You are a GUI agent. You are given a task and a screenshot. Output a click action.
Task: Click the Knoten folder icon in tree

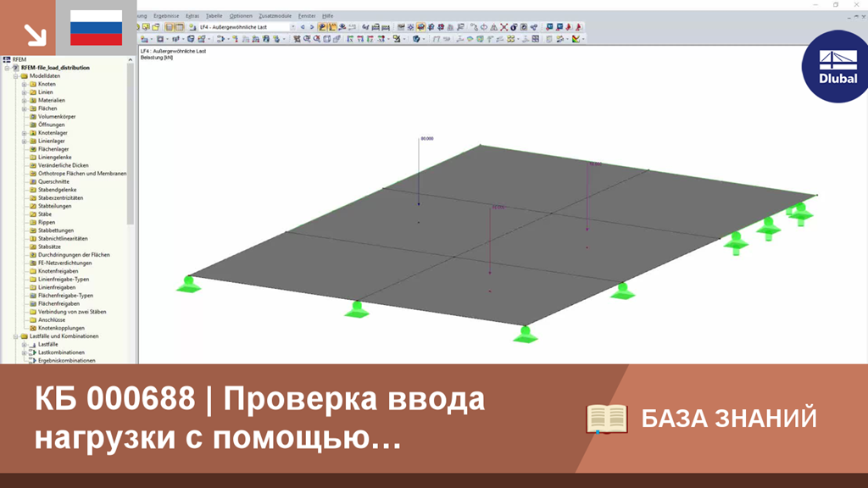[x=33, y=84]
